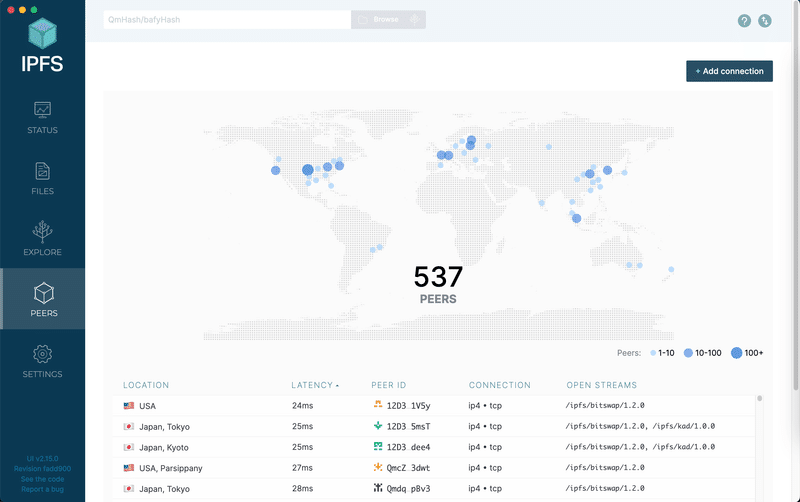Open the UI v2.15.0 version link

coord(42,459)
